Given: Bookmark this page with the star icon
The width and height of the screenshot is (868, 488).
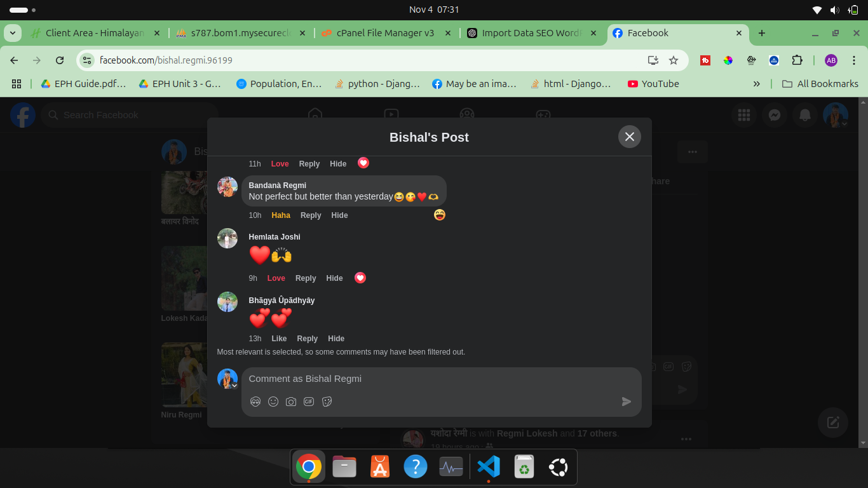Looking at the screenshot, I should (674, 60).
